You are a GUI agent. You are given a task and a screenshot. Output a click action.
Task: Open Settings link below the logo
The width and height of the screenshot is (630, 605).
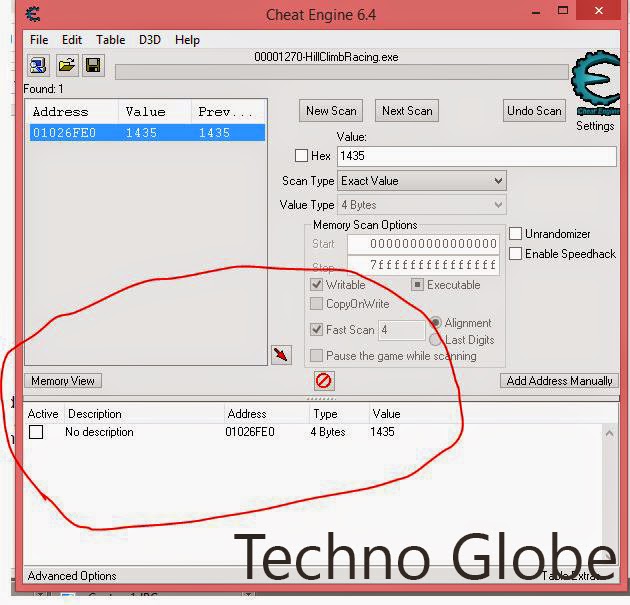tap(595, 126)
